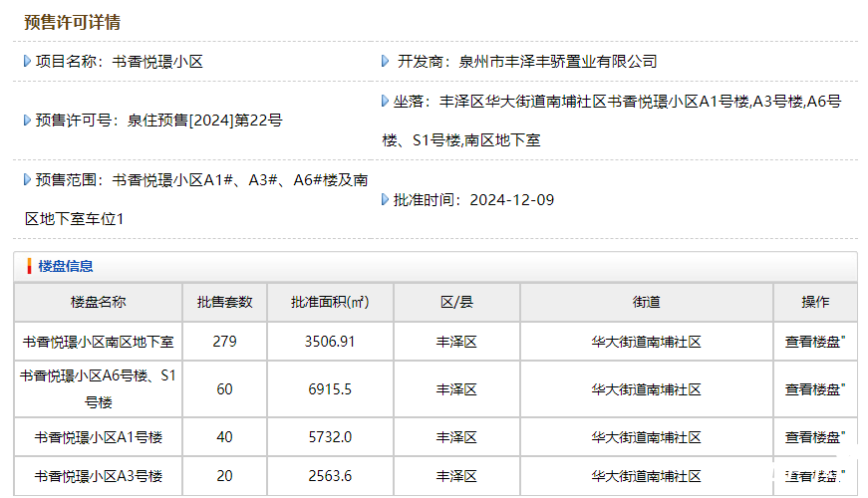The image size is (868, 498).
Task: Click arrow icon beside 批准时间
Action: (x=386, y=199)
